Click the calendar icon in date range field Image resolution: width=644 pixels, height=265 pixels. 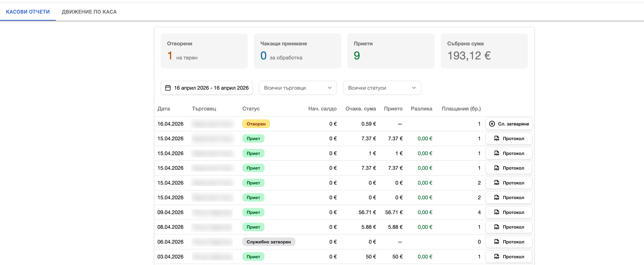click(168, 88)
